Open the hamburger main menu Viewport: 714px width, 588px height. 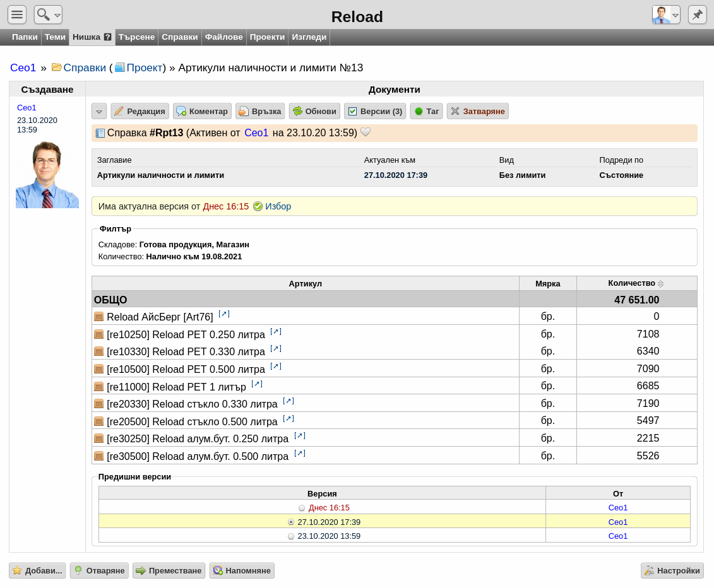click(17, 15)
